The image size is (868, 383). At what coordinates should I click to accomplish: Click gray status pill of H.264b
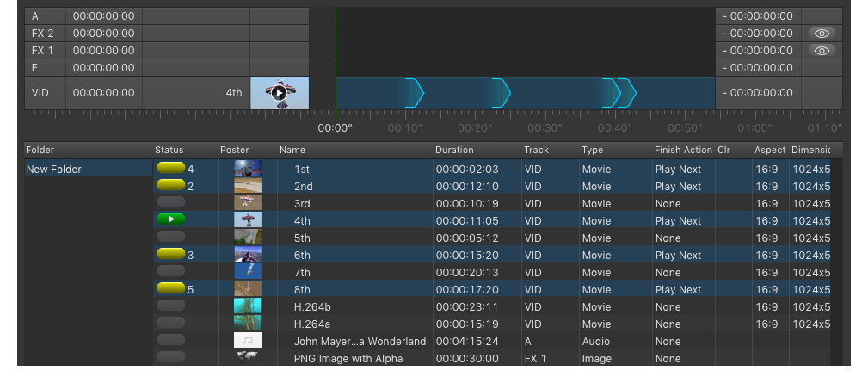[171, 306]
